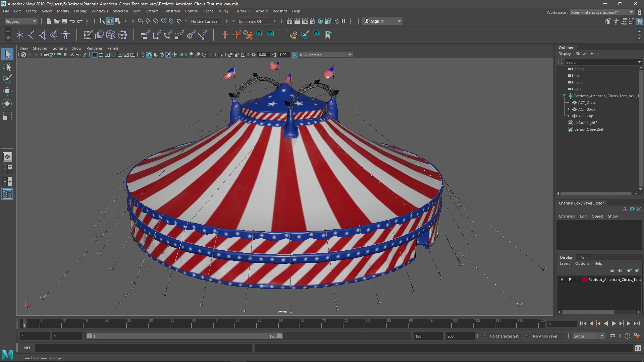Image resolution: width=644 pixels, height=362 pixels.
Task: Switch to the Anim layer tab
Action: (585, 257)
